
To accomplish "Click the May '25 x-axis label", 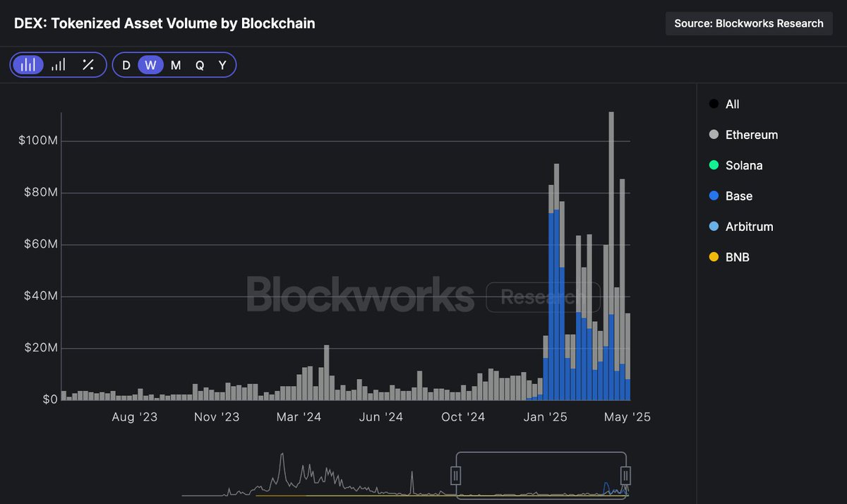I will [x=627, y=417].
